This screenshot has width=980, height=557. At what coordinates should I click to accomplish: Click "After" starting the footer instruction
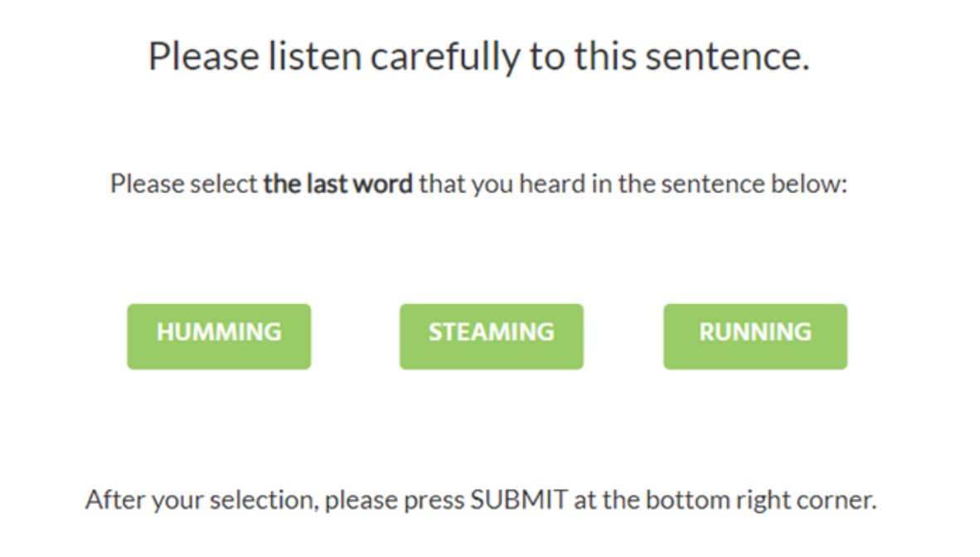[x=110, y=501]
